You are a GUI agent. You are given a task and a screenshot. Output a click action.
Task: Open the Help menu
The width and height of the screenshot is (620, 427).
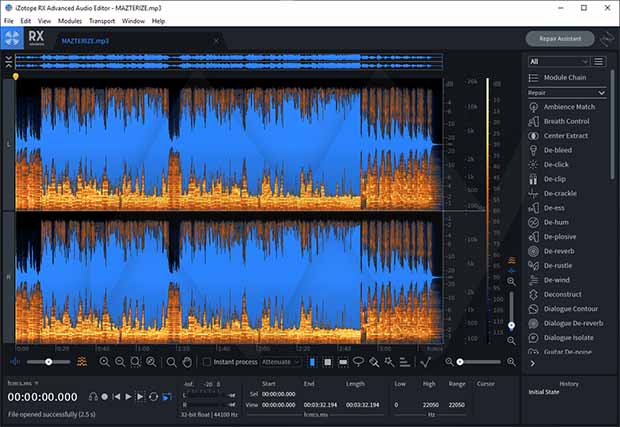click(x=158, y=21)
